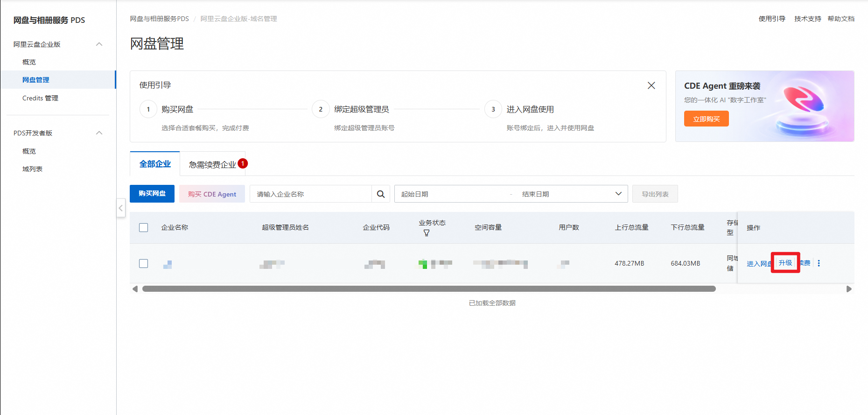Click the 网盘与相册服务 PDS sidebar title
This screenshot has height=415, width=868.
pos(49,20)
